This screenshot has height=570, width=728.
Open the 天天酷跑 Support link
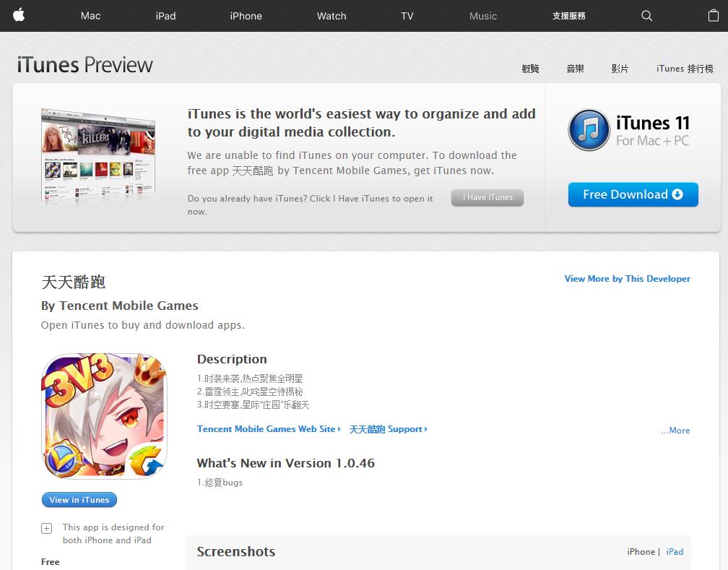point(388,429)
